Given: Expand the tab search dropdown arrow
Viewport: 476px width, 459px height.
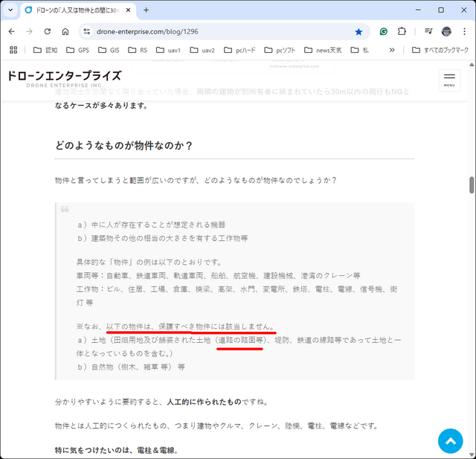Looking at the screenshot, I should (x=10, y=10).
